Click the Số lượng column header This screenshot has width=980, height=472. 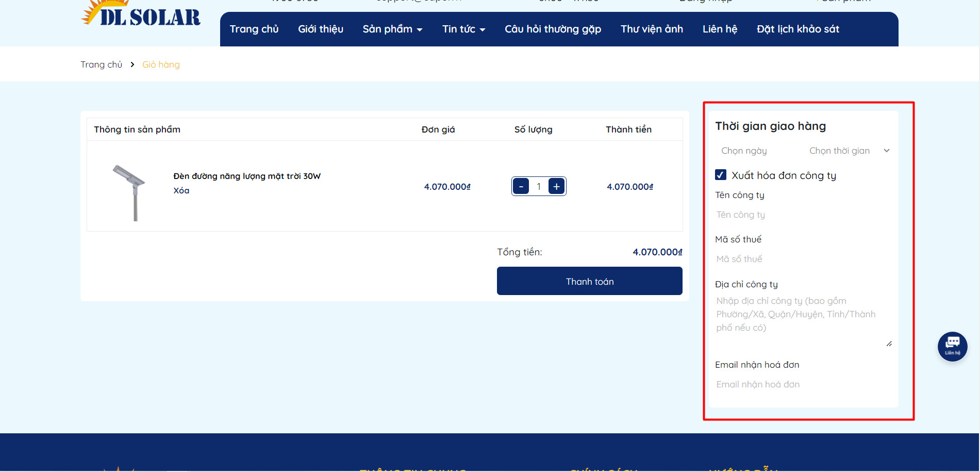[x=534, y=129]
